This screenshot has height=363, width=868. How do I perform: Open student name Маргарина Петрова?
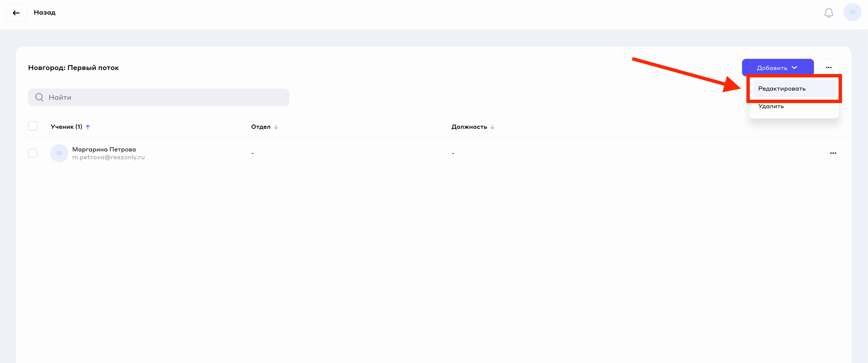(x=104, y=149)
